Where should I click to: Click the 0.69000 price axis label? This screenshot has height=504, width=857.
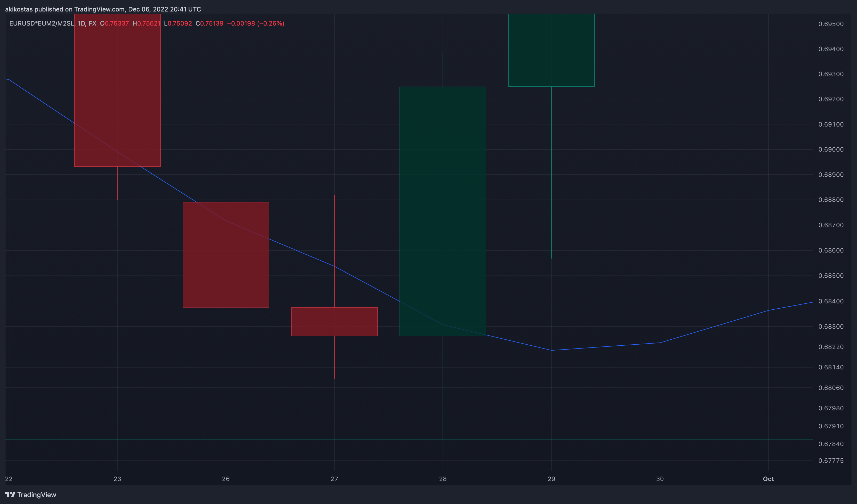pyautogui.click(x=831, y=149)
